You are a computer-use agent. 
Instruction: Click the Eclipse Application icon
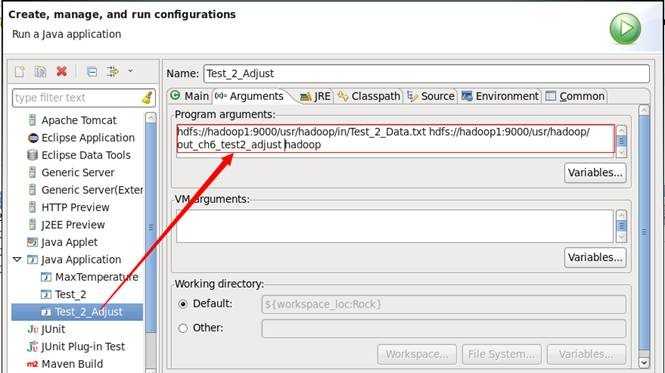point(33,138)
